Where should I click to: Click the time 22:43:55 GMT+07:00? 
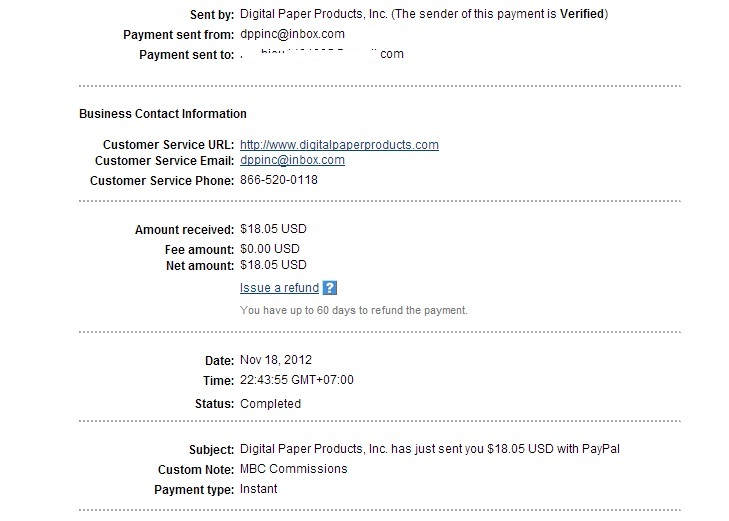(x=297, y=380)
